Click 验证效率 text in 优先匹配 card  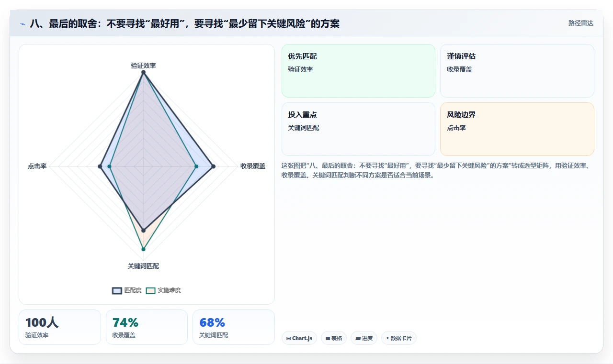click(x=300, y=69)
